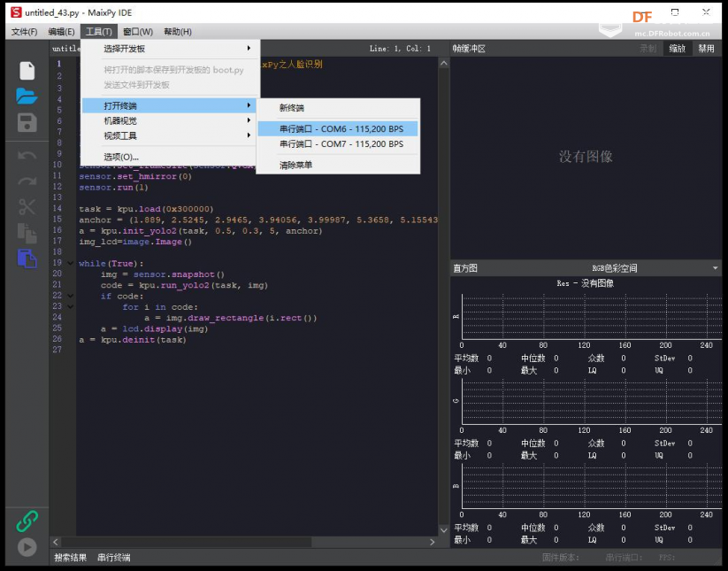Click code line "img = sensor.snapshot()"
The width and height of the screenshot is (728, 571).
[x=163, y=274]
